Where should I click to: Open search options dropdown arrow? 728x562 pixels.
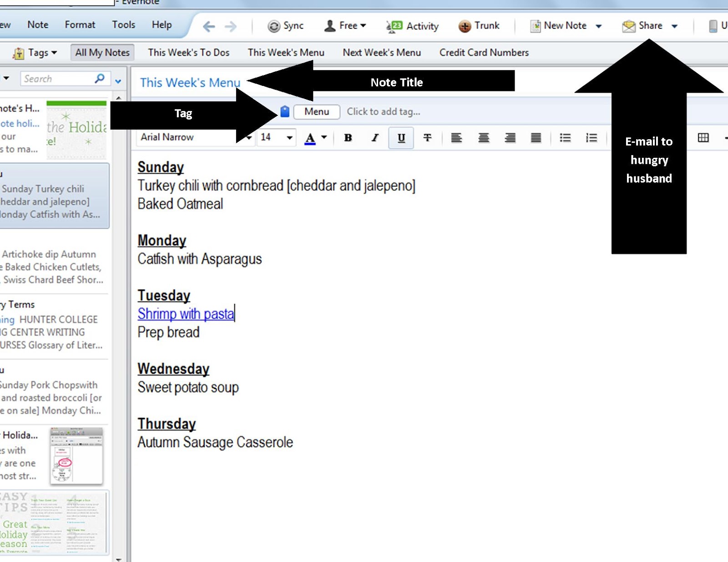[118, 81]
